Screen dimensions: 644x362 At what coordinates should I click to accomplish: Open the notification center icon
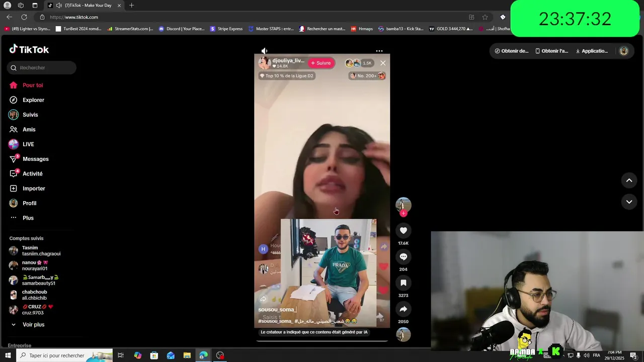click(x=634, y=355)
